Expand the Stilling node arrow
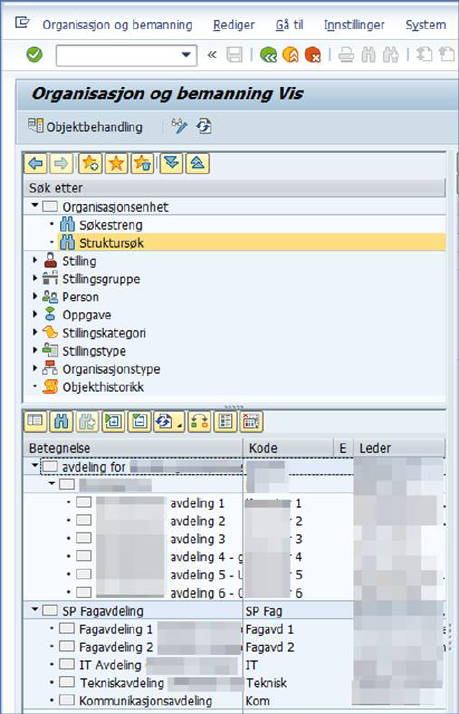This screenshot has width=459, height=714. (35, 260)
